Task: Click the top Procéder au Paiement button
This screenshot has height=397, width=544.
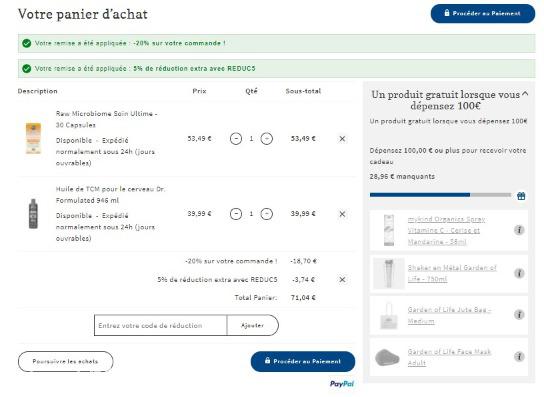Action: click(483, 14)
